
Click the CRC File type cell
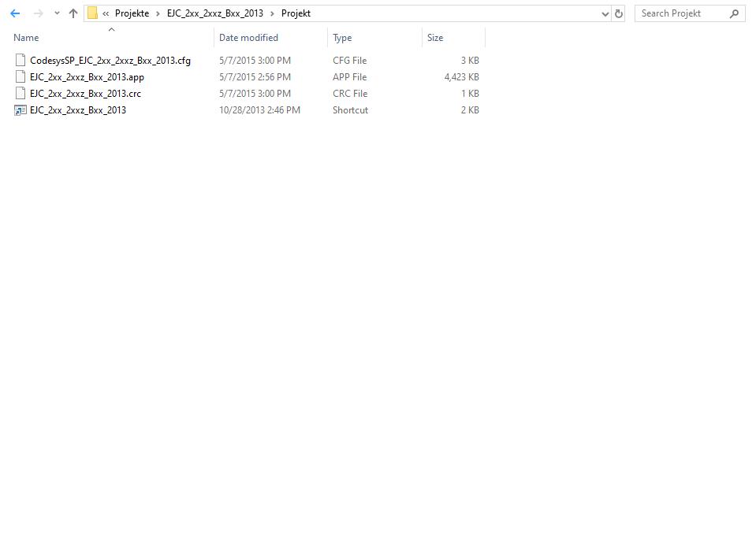tap(349, 94)
